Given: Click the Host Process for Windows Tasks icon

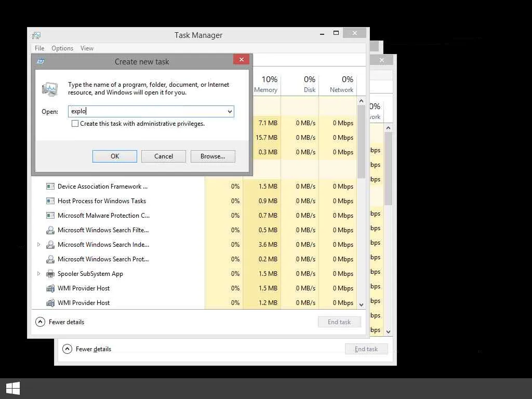Looking at the screenshot, I should (50, 201).
